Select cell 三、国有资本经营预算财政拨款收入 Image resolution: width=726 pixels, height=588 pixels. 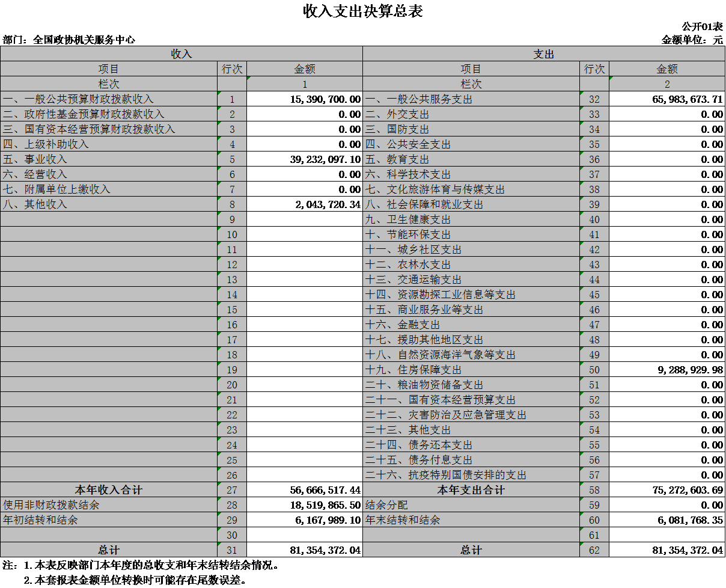[x=109, y=129]
